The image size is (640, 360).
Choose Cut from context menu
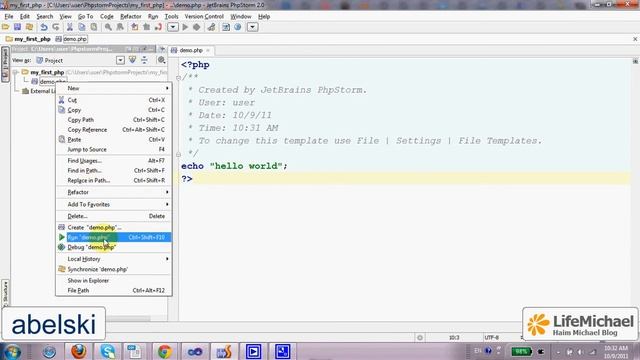pos(114,100)
